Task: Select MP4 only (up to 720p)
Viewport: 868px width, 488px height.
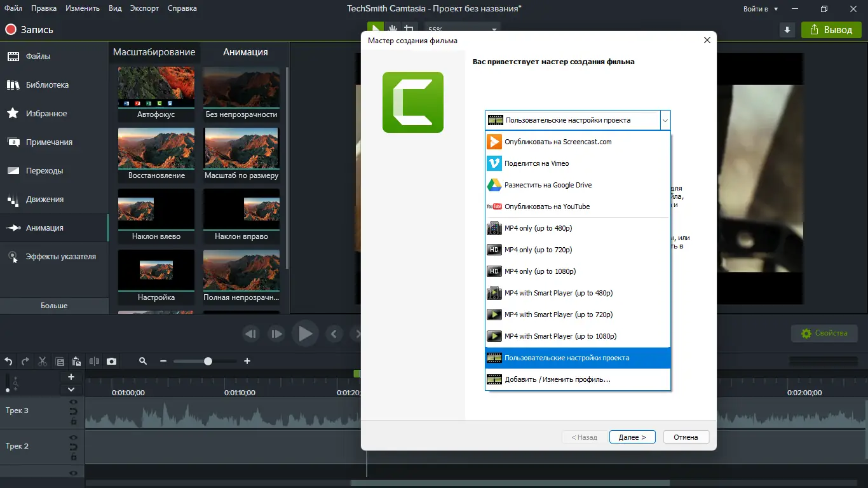Action: point(578,250)
